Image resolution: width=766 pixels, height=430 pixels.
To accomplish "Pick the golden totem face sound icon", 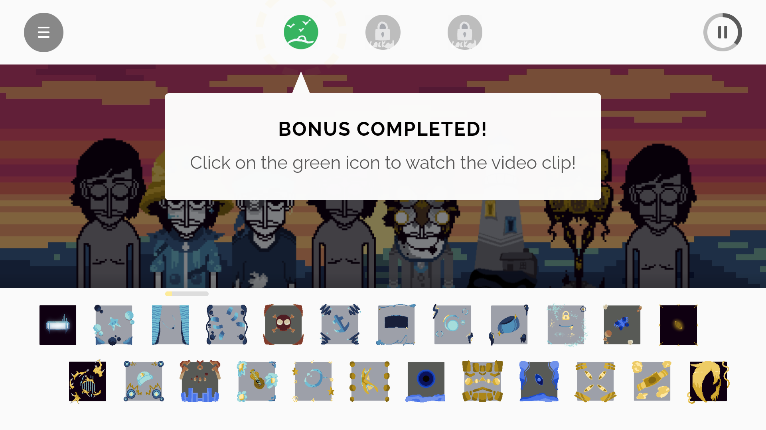I will point(482,382).
